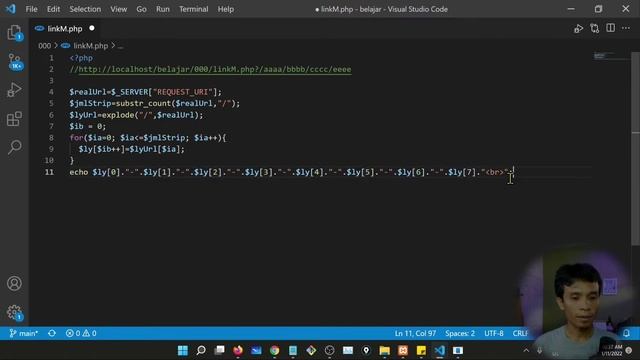Image resolution: width=640 pixels, height=360 pixels.
Task: Split the editor to the right
Action: 611,28
